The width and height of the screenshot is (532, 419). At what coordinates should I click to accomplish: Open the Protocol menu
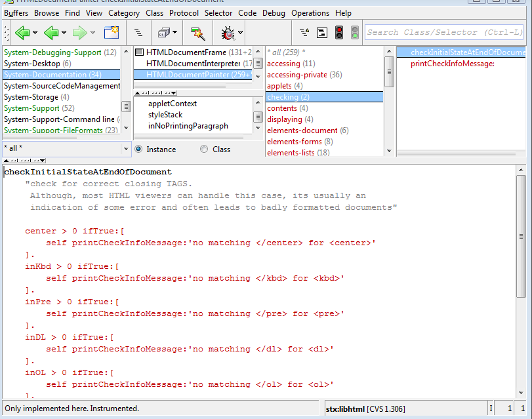pos(184,13)
